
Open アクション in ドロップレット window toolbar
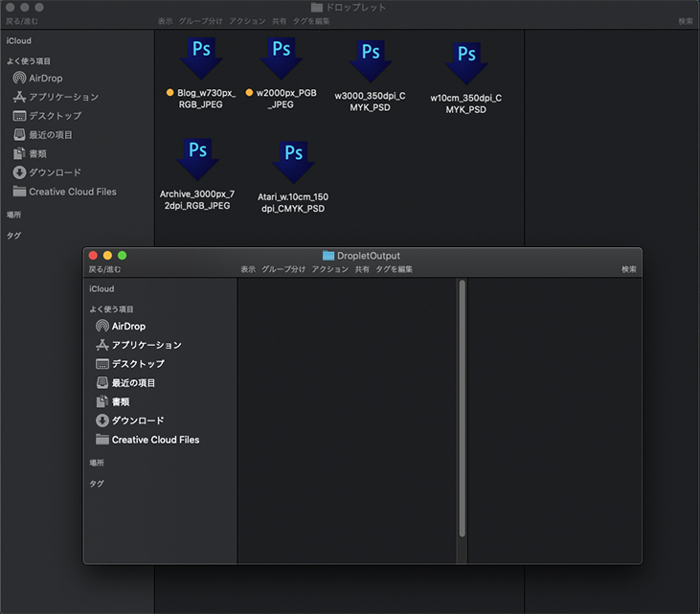click(x=247, y=21)
